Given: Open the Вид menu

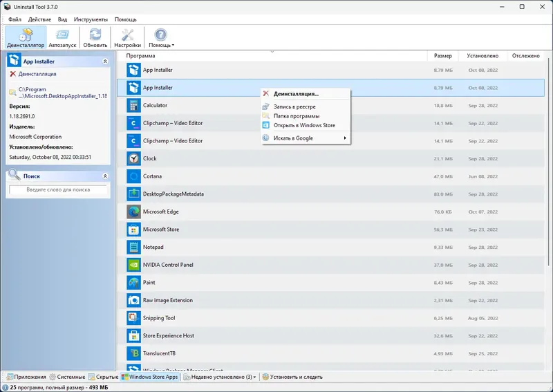Looking at the screenshot, I should [x=62, y=19].
